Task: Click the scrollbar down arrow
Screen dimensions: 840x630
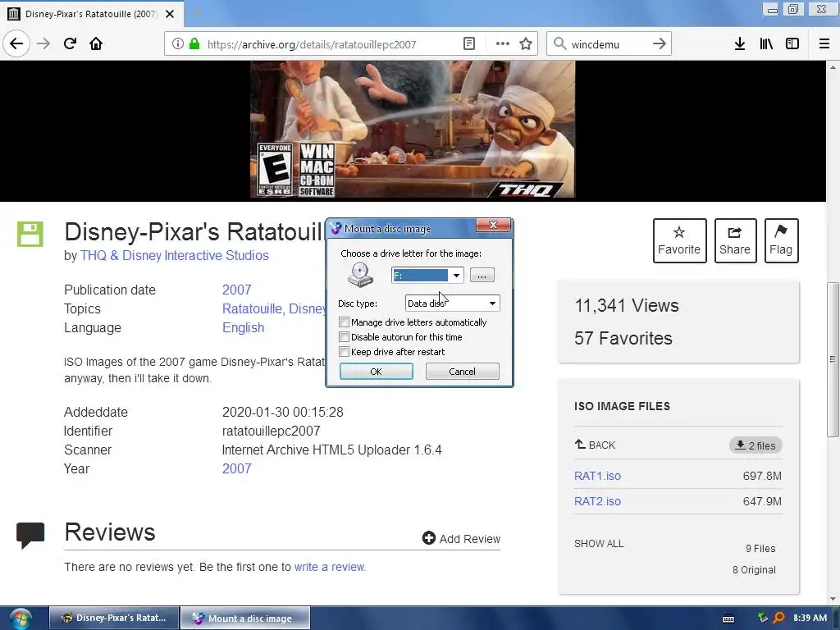Action: point(833,599)
